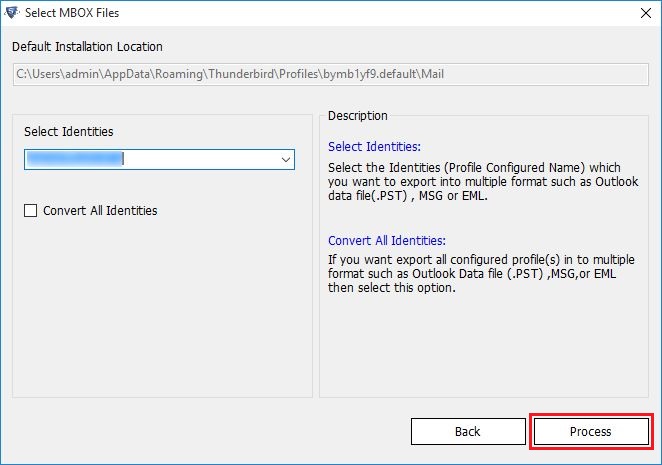Click the Default Installation Location label
662x465 pixels.
click(x=87, y=47)
